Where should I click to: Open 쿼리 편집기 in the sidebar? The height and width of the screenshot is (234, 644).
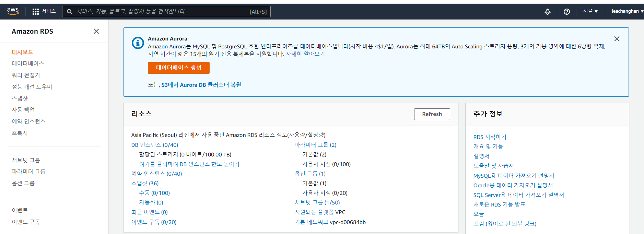click(26, 75)
